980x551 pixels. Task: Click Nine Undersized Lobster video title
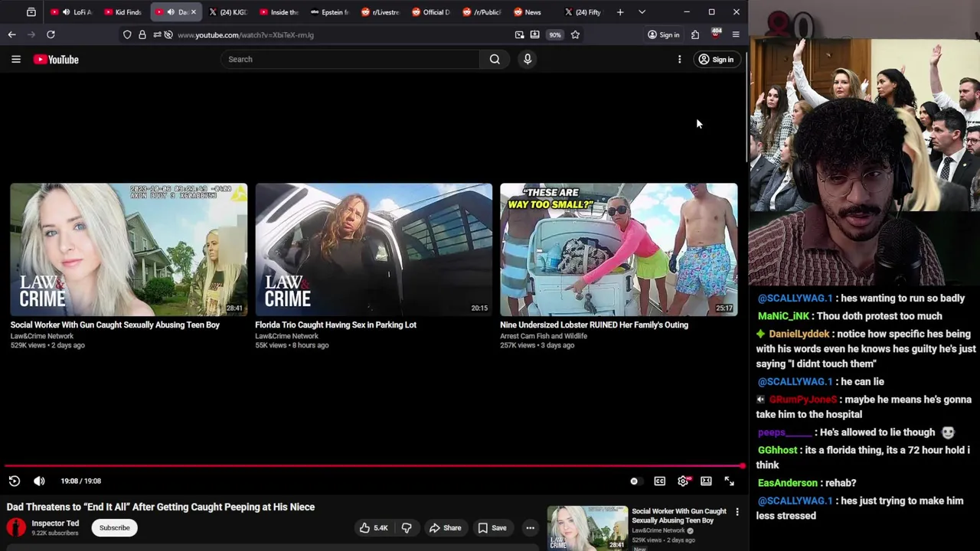pos(594,324)
